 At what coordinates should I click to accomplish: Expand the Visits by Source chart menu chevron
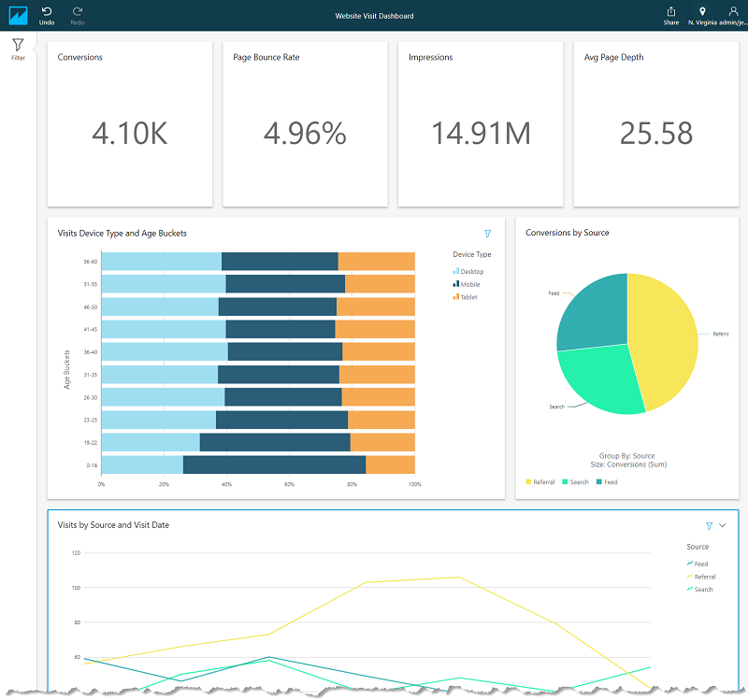click(x=723, y=526)
